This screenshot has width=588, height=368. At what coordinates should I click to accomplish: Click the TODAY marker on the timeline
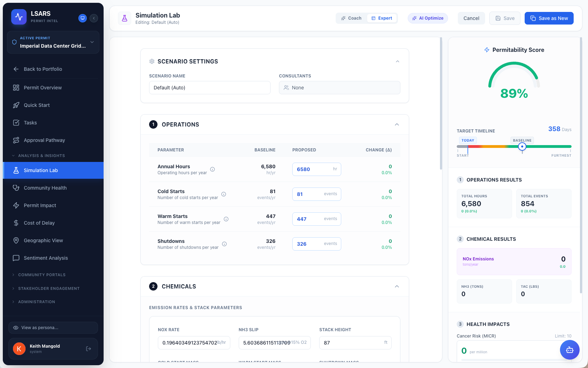(x=468, y=140)
